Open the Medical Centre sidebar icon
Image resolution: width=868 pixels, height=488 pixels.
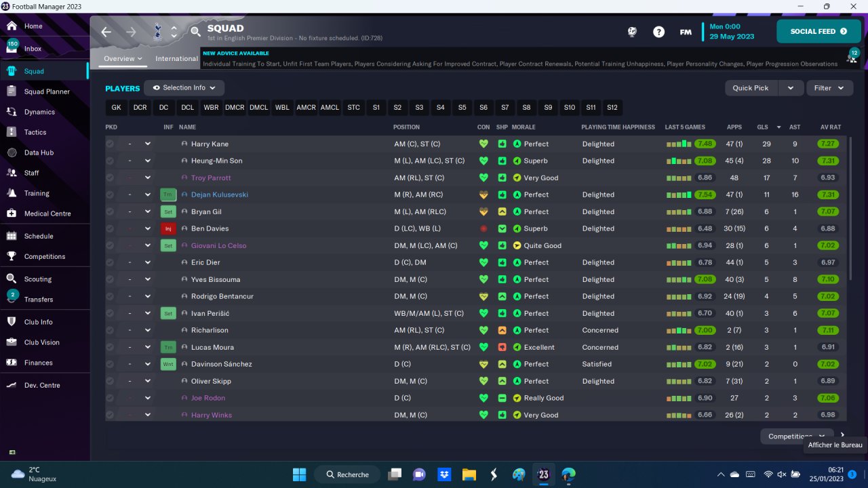(x=12, y=213)
